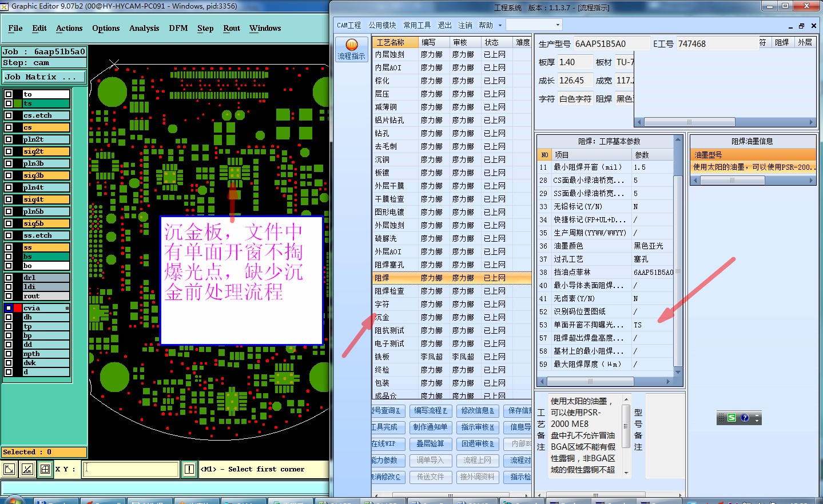Click the sig3b layer color bar
Viewport: 823px width, 504px height.
tap(46, 175)
